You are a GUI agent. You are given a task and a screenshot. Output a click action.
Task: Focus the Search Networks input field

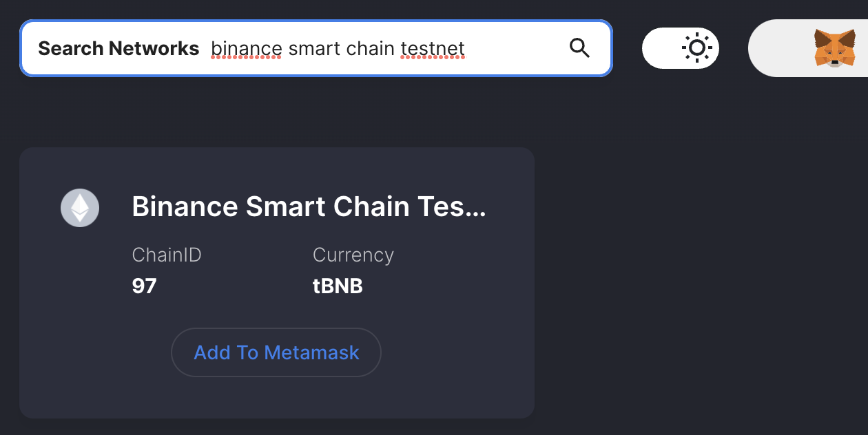point(316,48)
